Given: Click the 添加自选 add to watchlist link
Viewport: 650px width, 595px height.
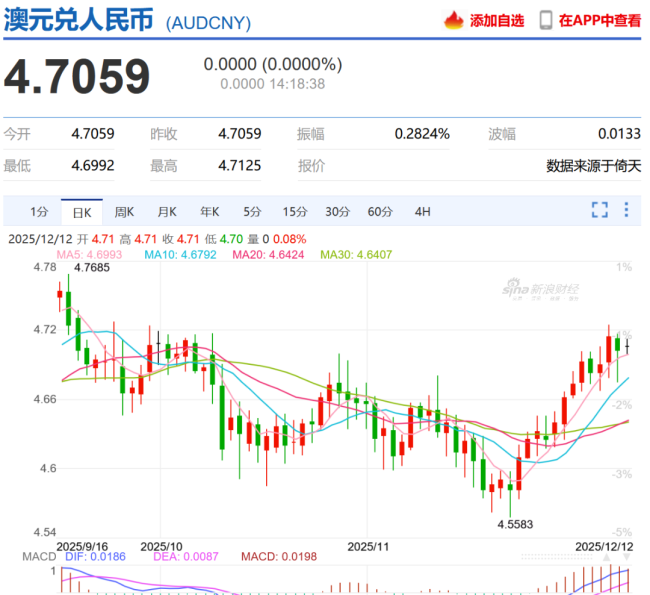Looking at the screenshot, I should pyautogui.click(x=497, y=20).
